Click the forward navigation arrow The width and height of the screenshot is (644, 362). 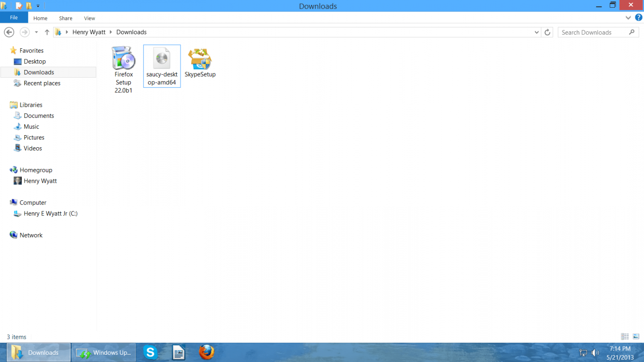[24, 32]
